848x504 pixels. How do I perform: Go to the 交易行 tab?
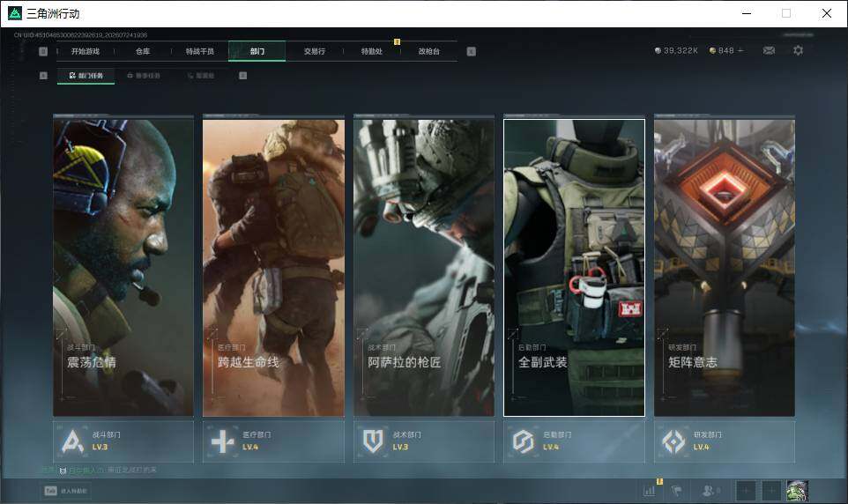pos(314,51)
